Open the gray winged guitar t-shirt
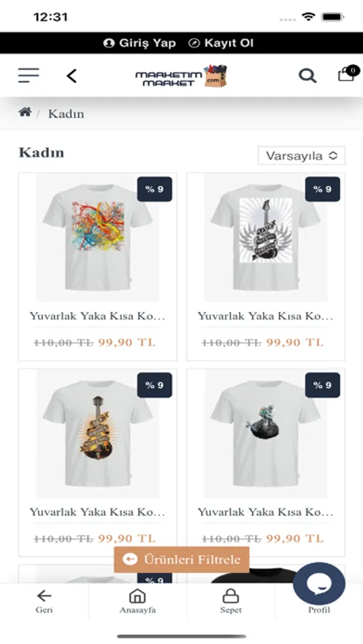Image resolution: width=363 pixels, height=644 pixels. coord(266,238)
